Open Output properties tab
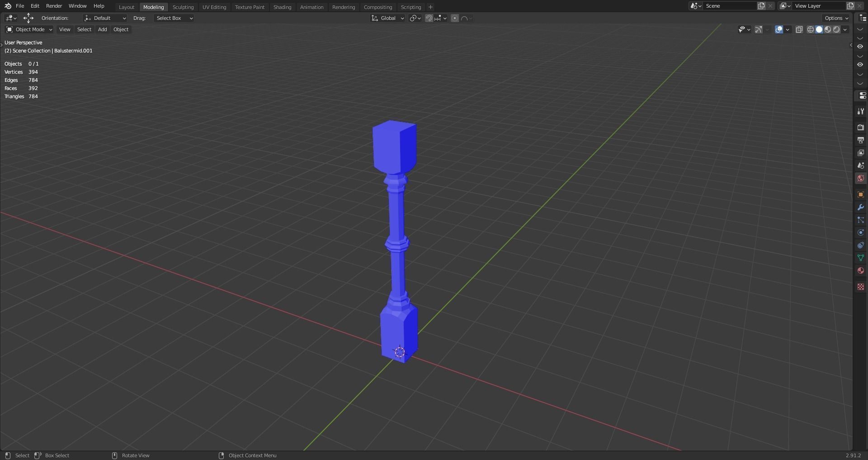This screenshot has width=868, height=460. pos(861,140)
